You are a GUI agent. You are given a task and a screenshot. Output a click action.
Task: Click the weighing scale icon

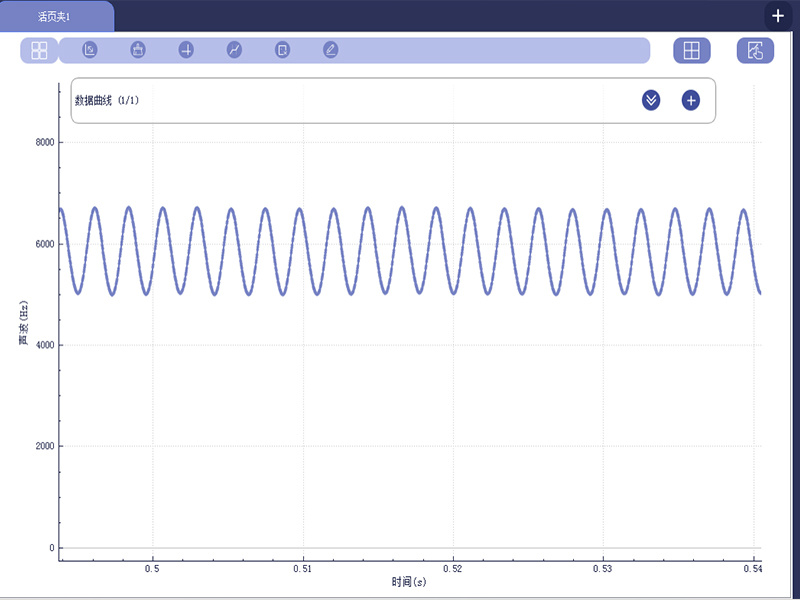pyautogui.click(x=138, y=50)
